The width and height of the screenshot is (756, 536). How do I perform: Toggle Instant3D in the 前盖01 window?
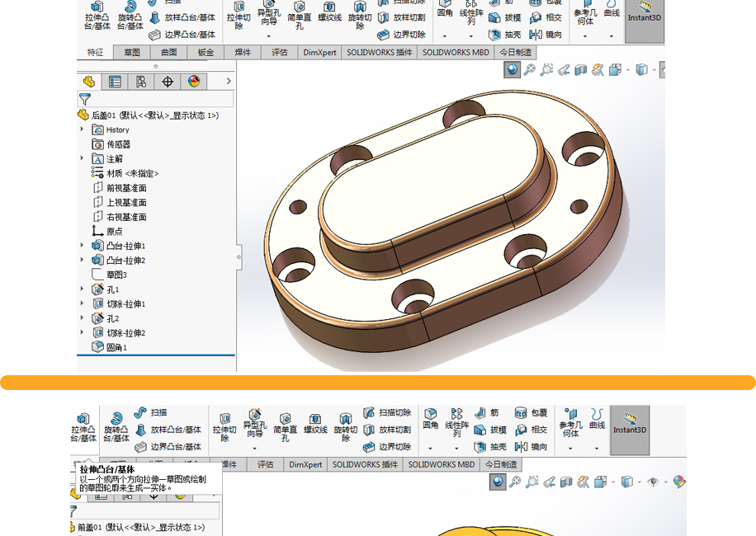click(630, 430)
